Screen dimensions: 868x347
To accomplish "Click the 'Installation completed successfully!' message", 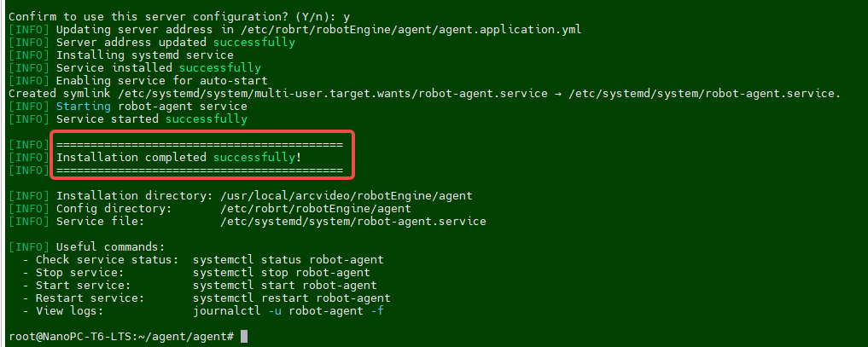I will tap(178, 158).
